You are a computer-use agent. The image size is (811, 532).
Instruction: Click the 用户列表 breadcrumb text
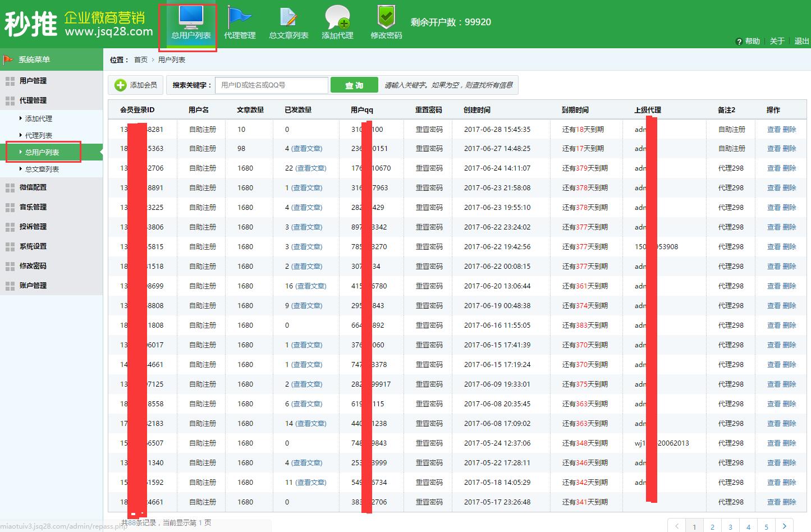click(x=172, y=60)
